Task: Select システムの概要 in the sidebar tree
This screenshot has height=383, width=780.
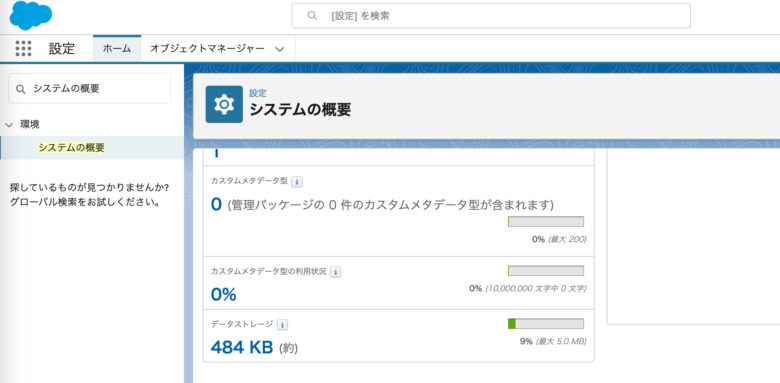Action: pyautogui.click(x=72, y=148)
